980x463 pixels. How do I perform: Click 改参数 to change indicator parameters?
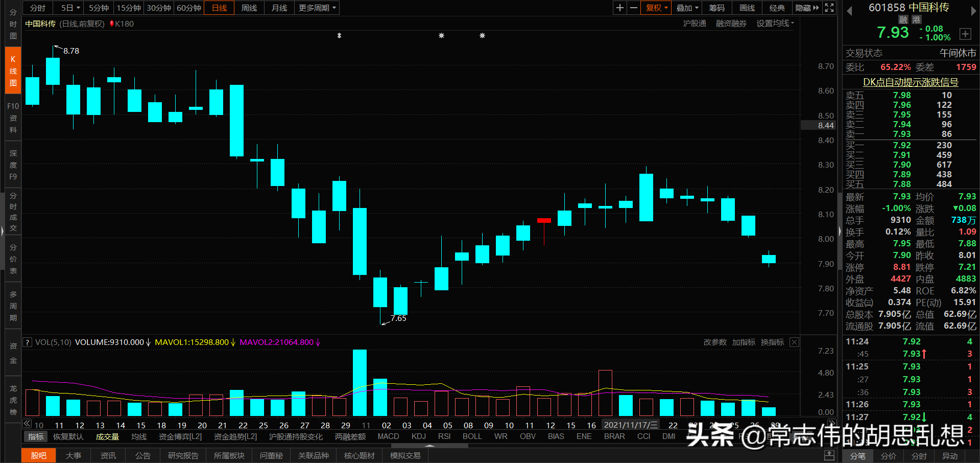[715, 342]
